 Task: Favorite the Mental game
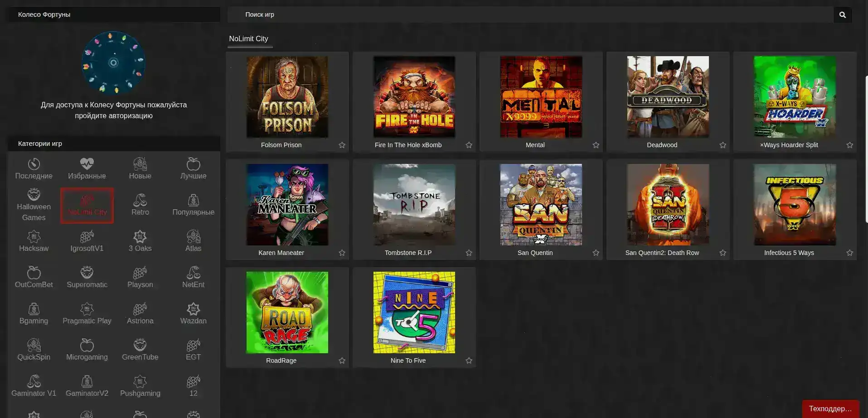(596, 145)
